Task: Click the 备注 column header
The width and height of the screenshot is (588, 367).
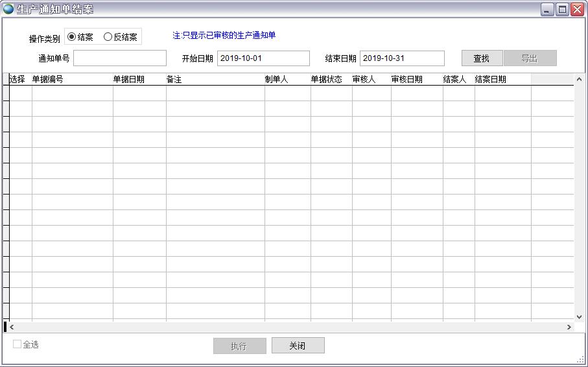Action: (215, 79)
